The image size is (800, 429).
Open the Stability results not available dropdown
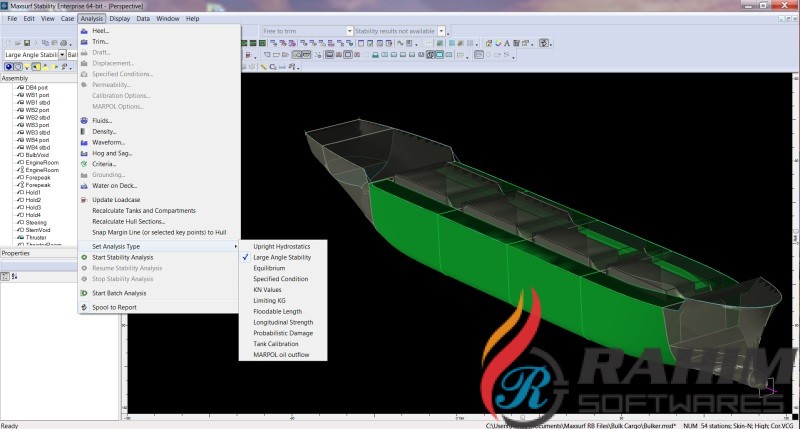[x=441, y=31]
